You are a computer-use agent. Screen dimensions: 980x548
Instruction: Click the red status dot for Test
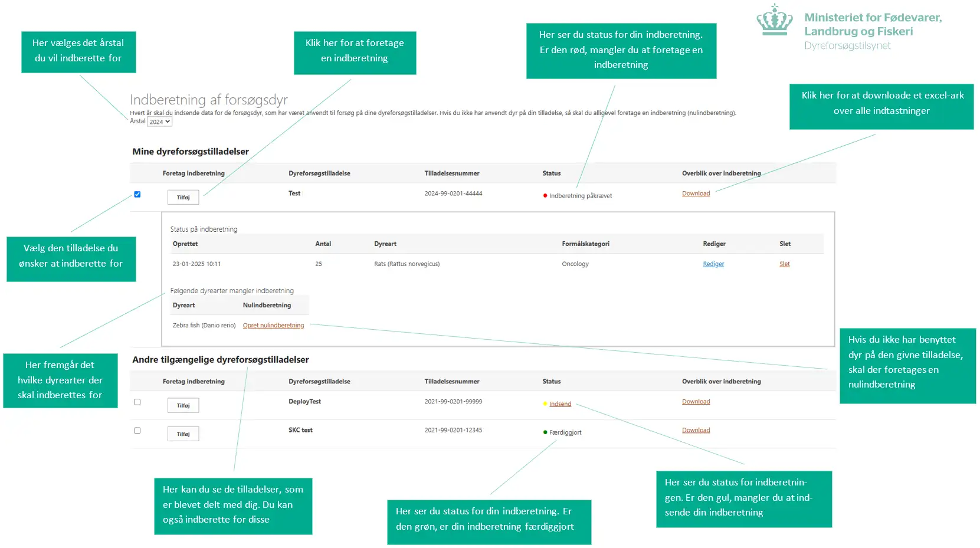pyautogui.click(x=545, y=196)
